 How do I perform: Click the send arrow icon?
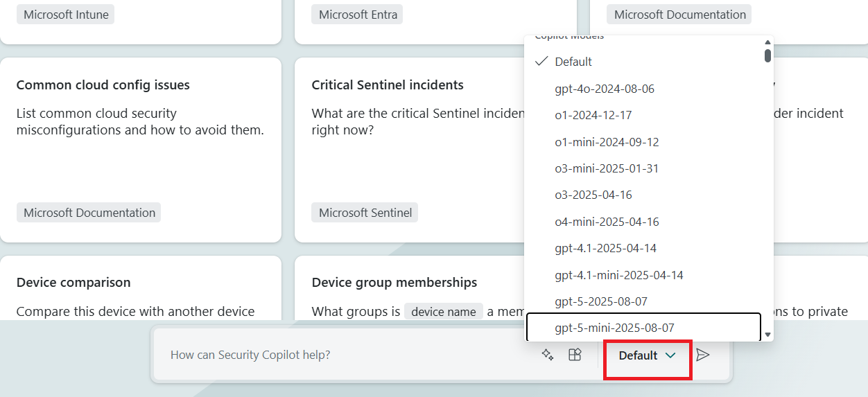703,355
